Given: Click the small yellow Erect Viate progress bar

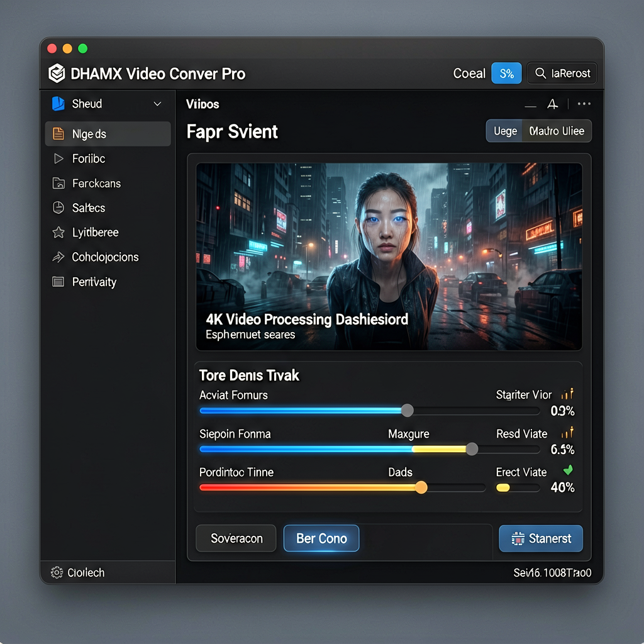Looking at the screenshot, I should pyautogui.click(x=518, y=487).
